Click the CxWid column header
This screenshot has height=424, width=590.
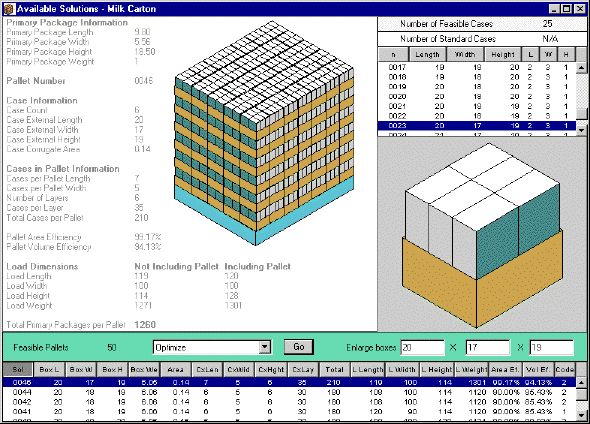[239, 369]
